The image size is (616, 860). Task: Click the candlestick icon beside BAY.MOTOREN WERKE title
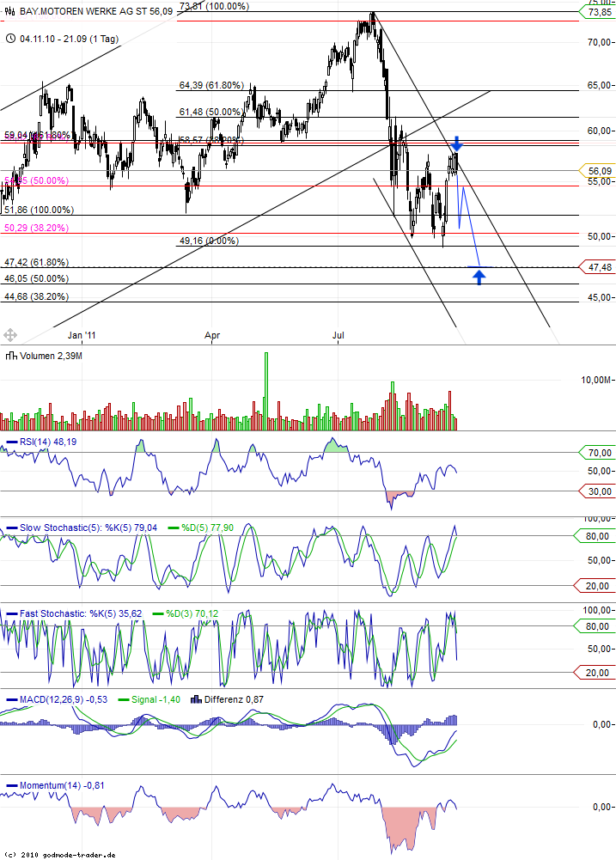click(x=9, y=11)
